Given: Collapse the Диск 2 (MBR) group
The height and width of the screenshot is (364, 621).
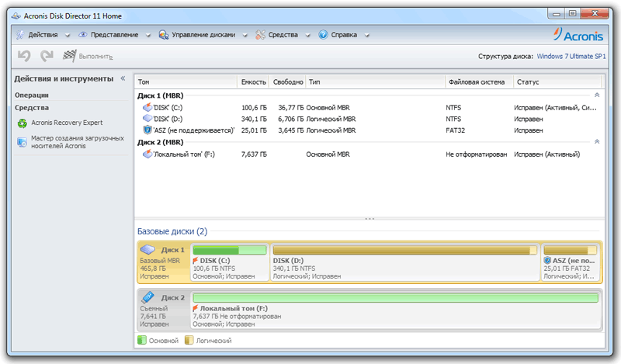Looking at the screenshot, I should point(597,142).
